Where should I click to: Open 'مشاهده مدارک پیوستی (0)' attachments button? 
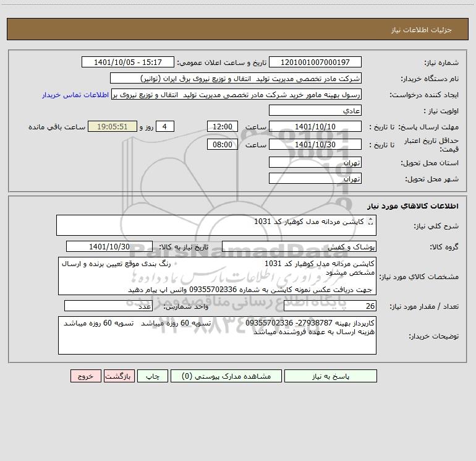226,376
